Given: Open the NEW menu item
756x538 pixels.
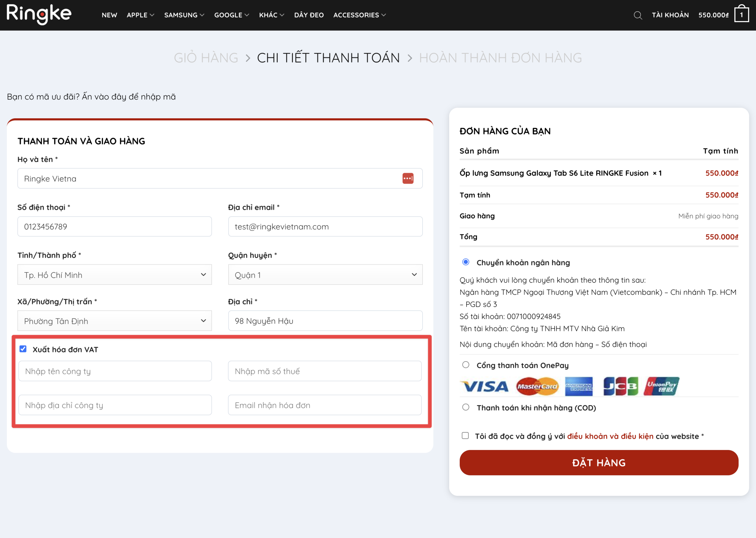Looking at the screenshot, I should (x=109, y=15).
